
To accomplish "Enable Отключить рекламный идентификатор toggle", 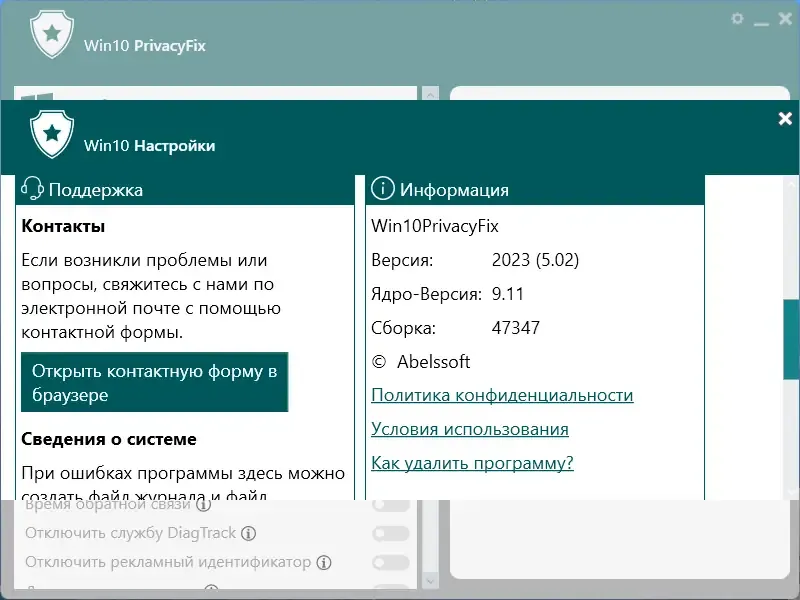I will (390, 563).
